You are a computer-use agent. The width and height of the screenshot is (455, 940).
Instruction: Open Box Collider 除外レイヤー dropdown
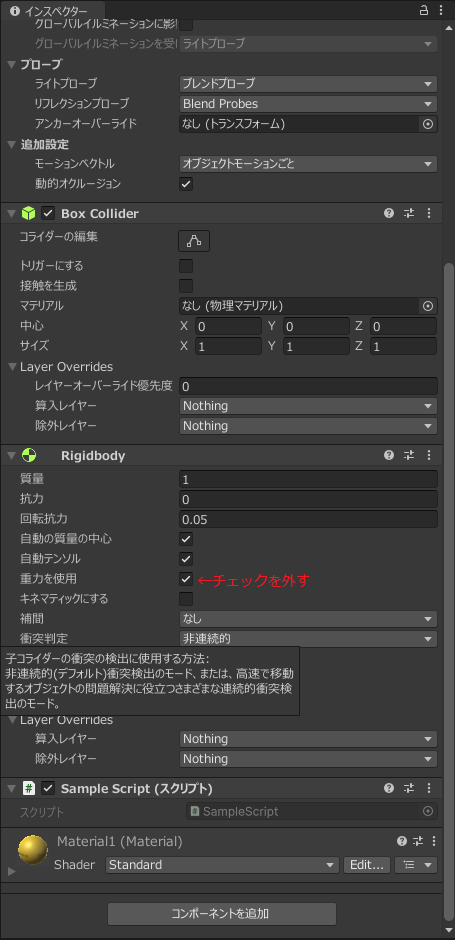tap(308, 426)
